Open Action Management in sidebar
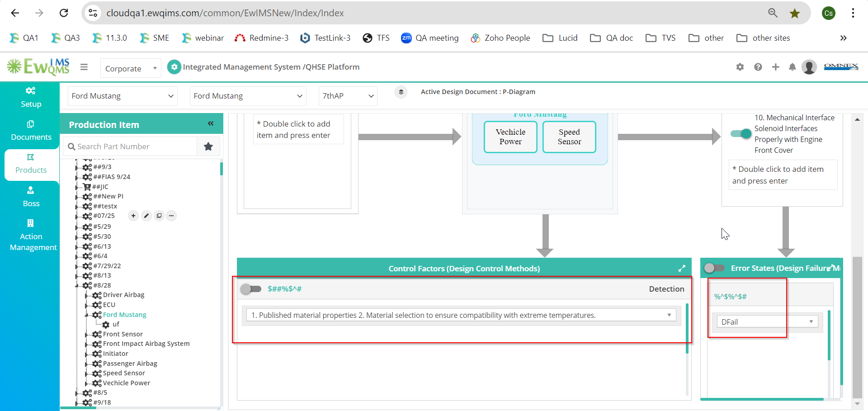 [x=33, y=235]
